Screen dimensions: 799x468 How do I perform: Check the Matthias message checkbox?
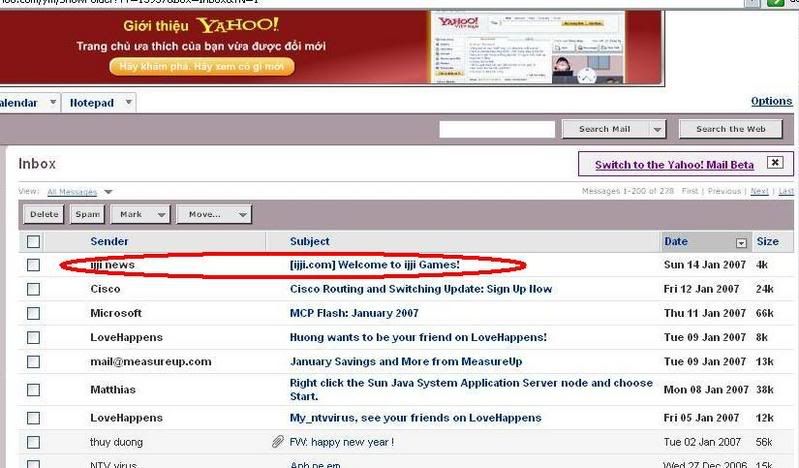point(33,390)
